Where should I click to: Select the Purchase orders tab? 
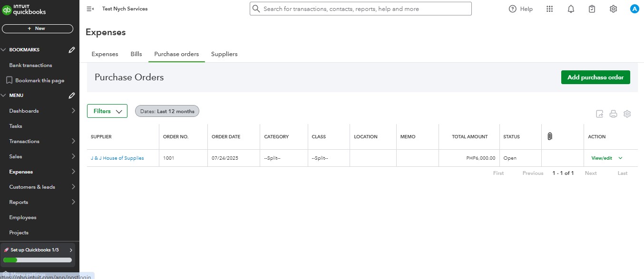pos(176,54)
